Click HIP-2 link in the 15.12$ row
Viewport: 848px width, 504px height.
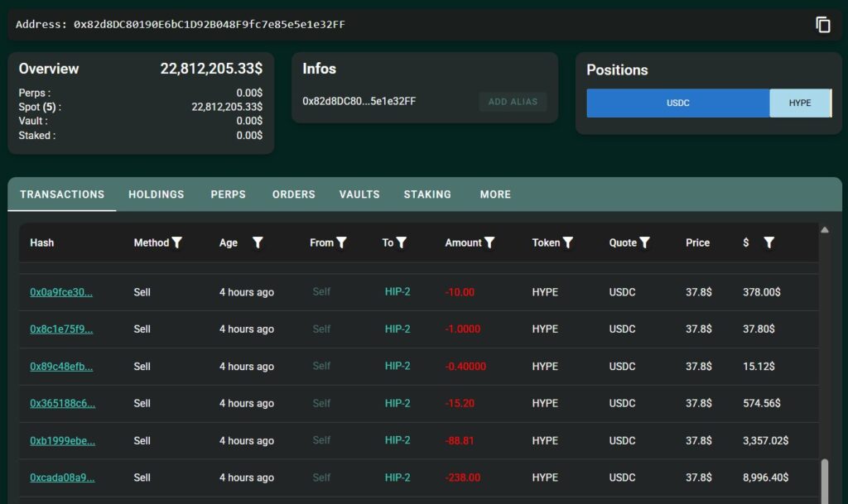(397, 366)
